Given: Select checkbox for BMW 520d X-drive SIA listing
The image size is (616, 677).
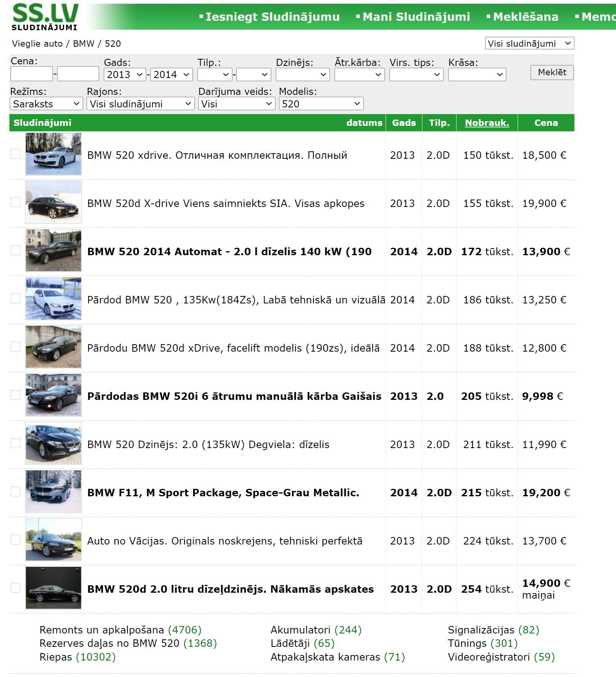Looking at the screenshot, I should click(x=15, y=202).
